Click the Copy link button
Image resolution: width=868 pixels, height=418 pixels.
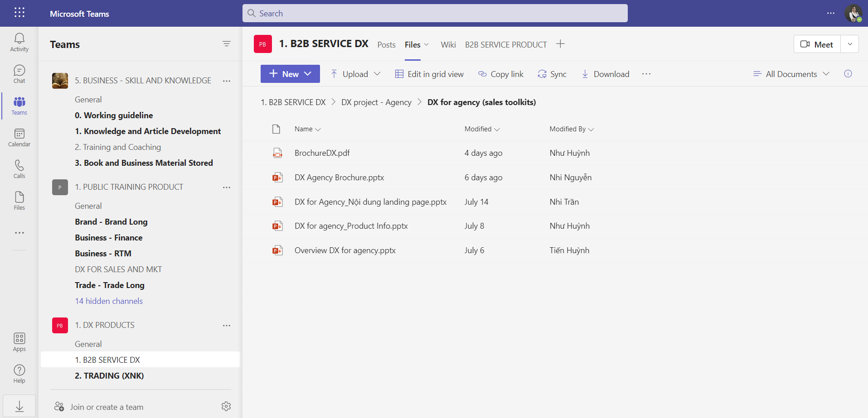501,74
